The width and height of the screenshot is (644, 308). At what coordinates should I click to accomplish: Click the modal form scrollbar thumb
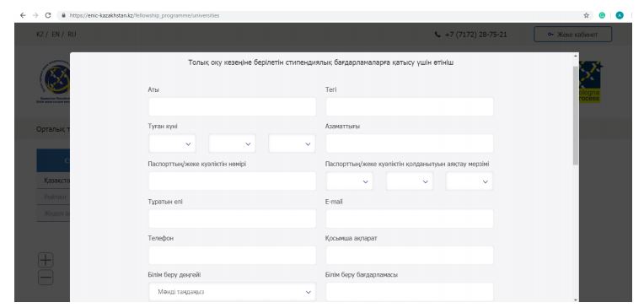click(x=576, y=115)
